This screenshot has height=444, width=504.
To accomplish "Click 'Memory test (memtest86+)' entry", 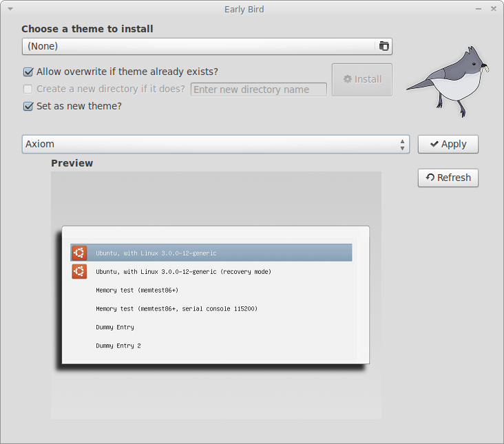I will pyautogui.click(x=137, y=290).
